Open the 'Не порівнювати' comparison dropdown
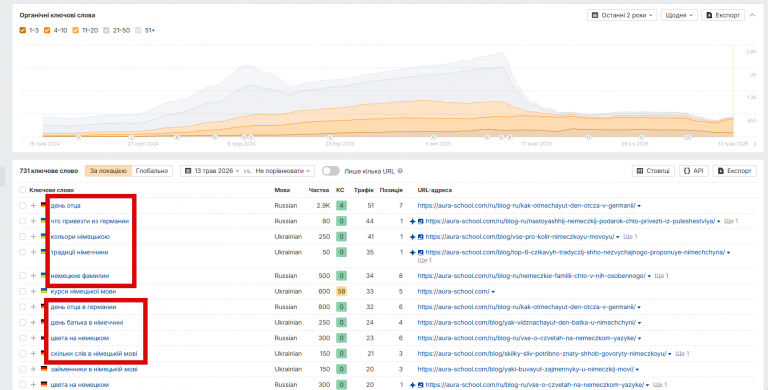Viewport: 768px width, 390px height. tap(284, 171)
